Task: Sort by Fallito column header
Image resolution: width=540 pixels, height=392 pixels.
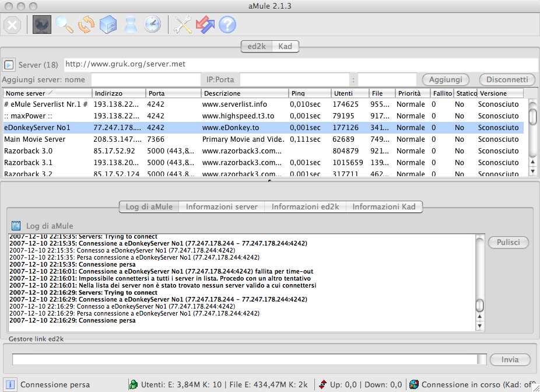Action: [x=442, y=93]
